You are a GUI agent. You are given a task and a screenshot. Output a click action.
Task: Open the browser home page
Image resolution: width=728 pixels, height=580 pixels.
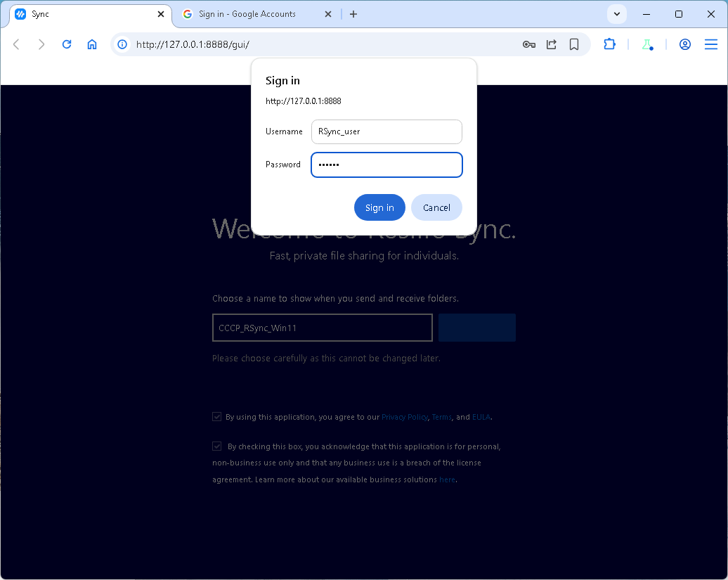[x=92, y=44]
